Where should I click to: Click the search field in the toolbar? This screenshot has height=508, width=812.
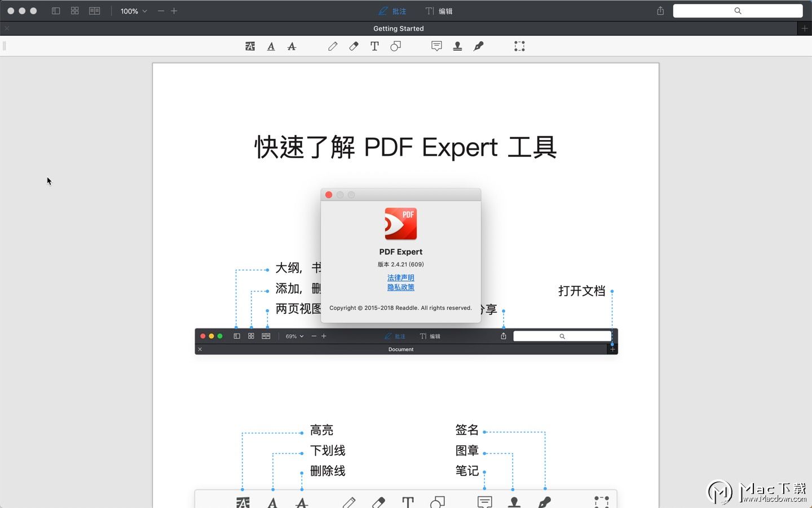738,11
